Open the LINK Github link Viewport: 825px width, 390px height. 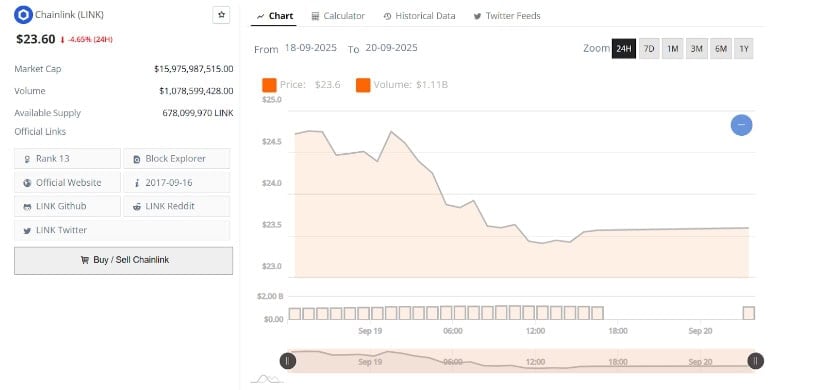(x=67, y=206)
